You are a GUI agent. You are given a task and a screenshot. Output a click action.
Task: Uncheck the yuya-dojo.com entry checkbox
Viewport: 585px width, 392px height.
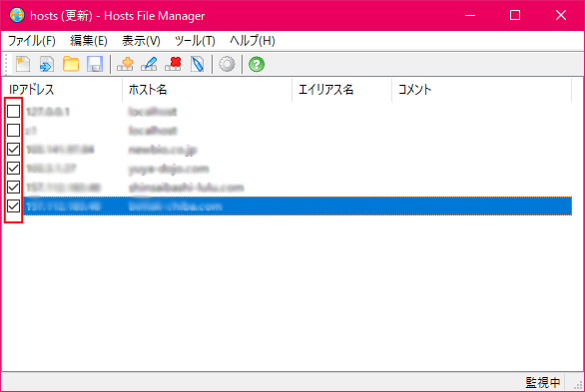pyautogui.click(x=13, y=168)
